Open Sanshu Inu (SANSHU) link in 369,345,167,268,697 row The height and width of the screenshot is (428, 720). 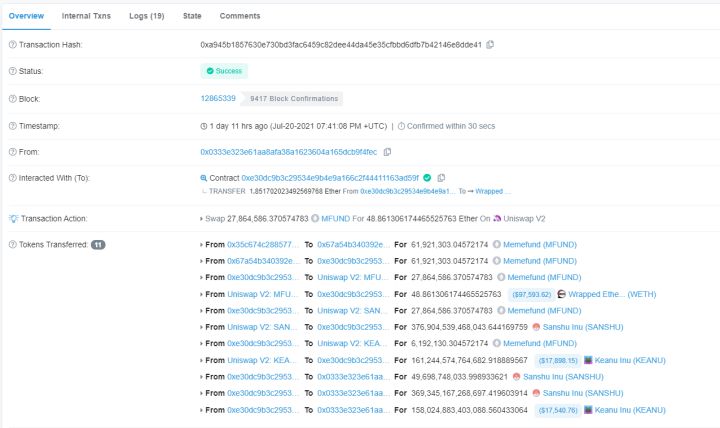583,393
